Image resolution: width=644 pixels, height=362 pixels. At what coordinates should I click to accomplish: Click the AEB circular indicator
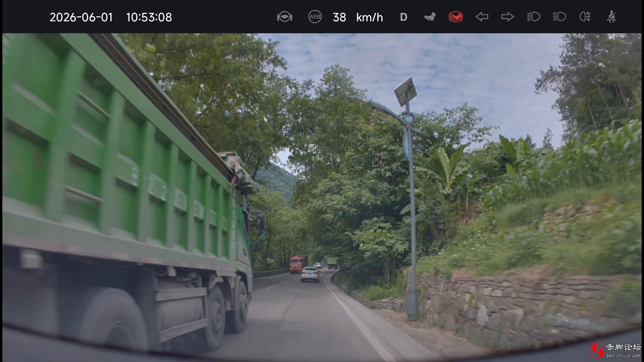pos(315,17)
